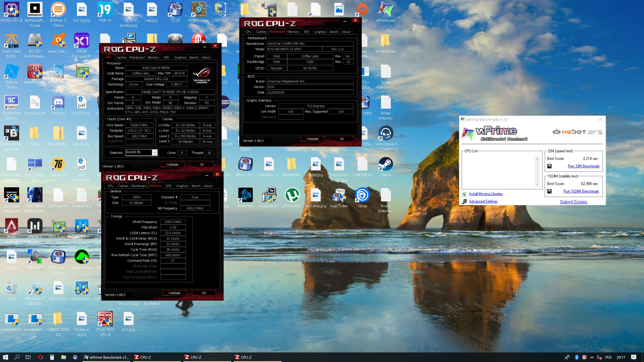The height and width of the screenshot is (362, 644).
Task: Open the STAR WARS Battlefront II shortcut
Action: (35, 200)
